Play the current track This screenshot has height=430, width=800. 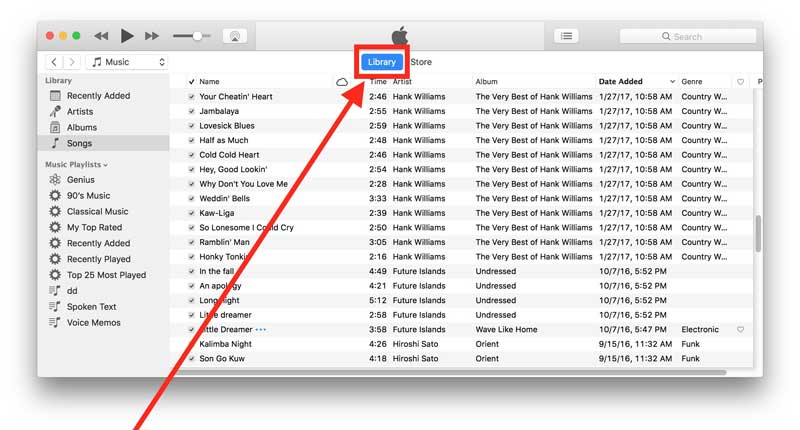coord(127,36)
